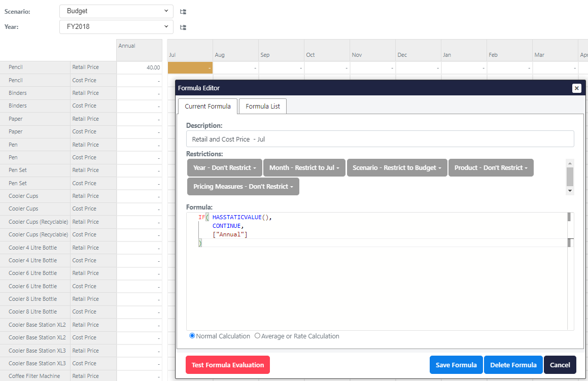The width and height of the screenshot is (588, 381).
Task: Click the hierarchy icon next to Year dropdown
Action: point(183,27)
